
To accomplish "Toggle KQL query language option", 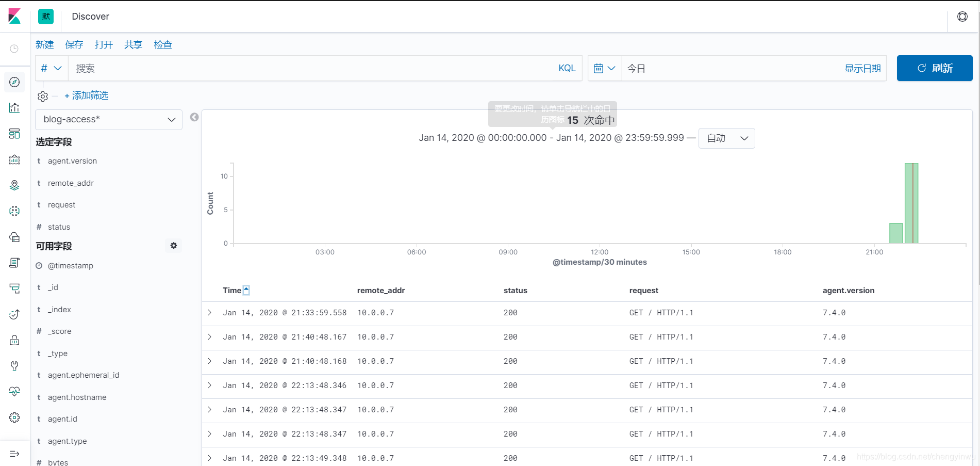I will coord(567,68).
